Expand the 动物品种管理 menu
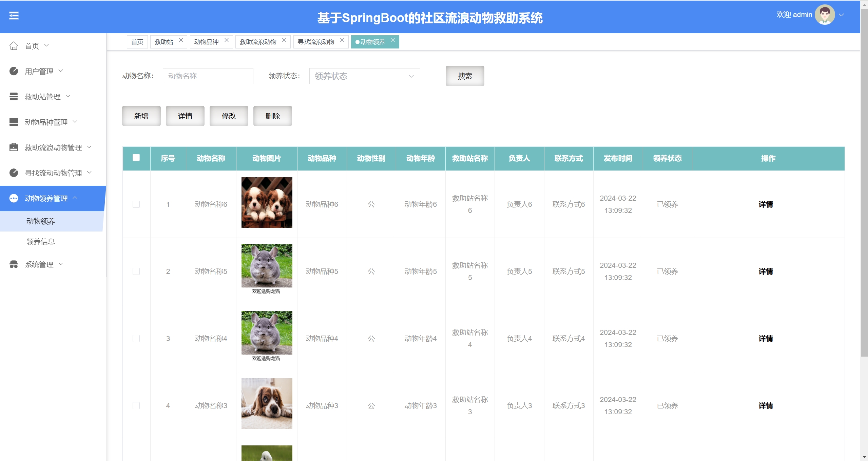 click(x=75, y=121)
